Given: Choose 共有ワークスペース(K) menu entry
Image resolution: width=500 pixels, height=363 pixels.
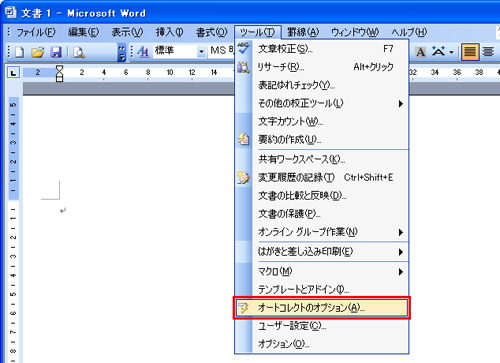Looking at the screenshot, I should (322, 159).
